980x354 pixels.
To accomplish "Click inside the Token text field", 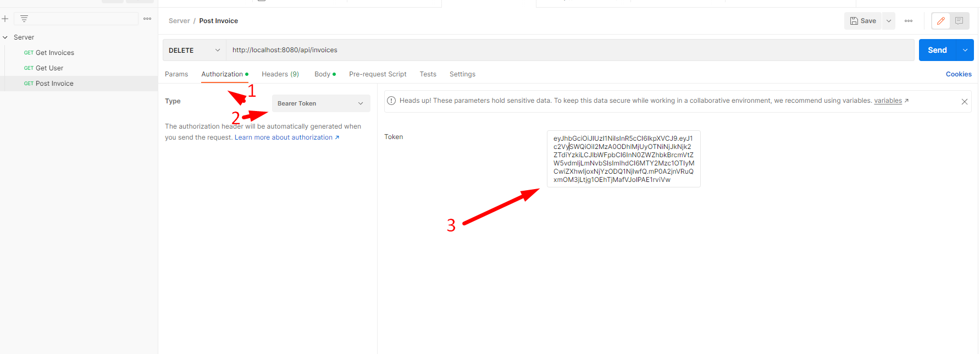I will tap(624, 159).
